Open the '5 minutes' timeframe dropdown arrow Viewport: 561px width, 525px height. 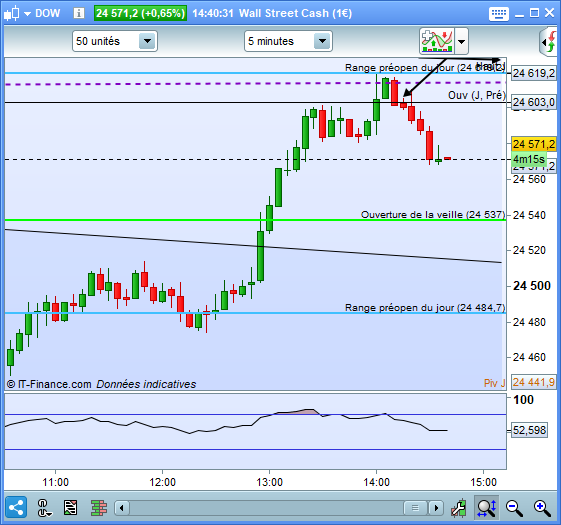pos(322,41)
